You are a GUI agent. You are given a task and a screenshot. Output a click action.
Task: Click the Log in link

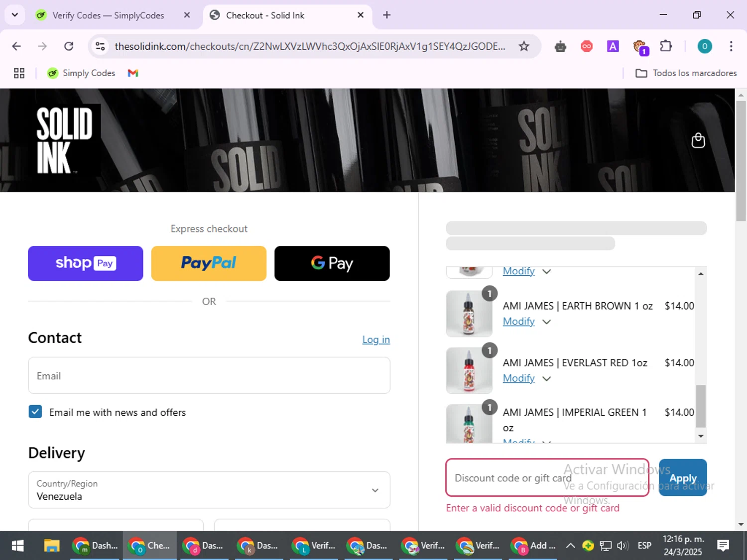coord(376,339)
